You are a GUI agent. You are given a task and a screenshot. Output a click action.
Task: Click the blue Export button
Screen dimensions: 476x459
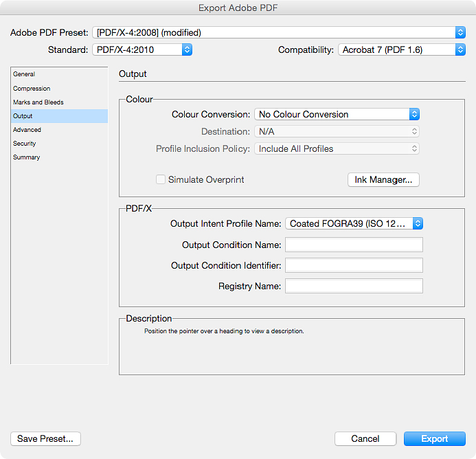[434, 438]
